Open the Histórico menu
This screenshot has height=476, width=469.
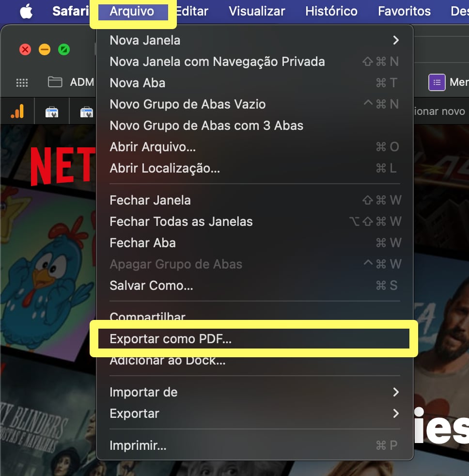click(331, 11)
